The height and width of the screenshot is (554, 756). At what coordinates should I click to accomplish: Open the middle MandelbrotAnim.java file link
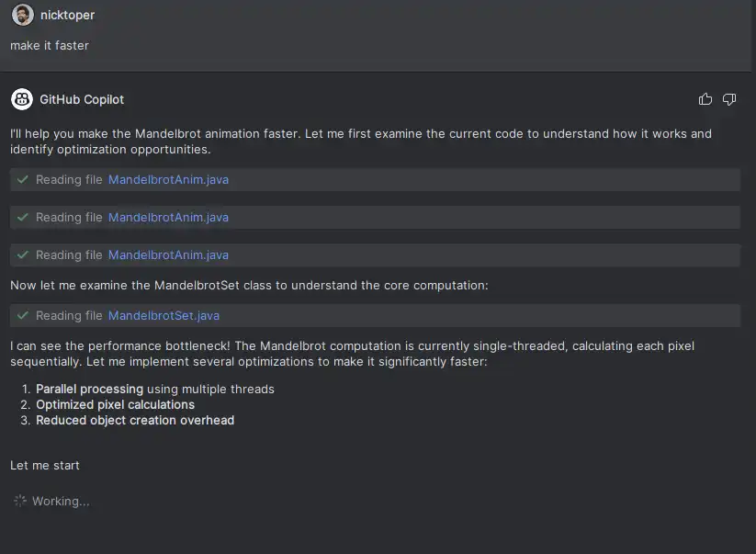point(168,217)
